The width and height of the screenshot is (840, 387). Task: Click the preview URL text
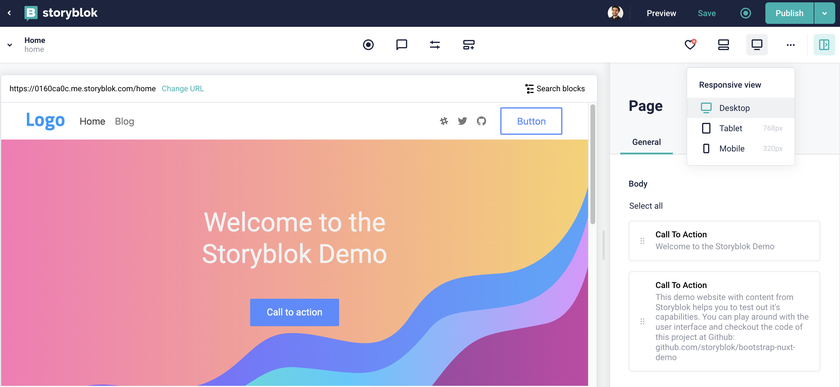pyautogui.click(x=82, y=88)
